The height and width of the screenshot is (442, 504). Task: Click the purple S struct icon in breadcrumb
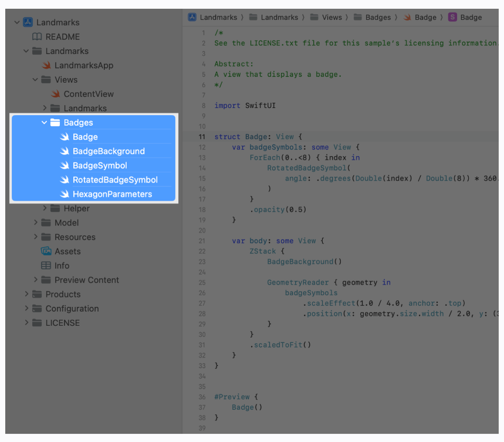452,17
